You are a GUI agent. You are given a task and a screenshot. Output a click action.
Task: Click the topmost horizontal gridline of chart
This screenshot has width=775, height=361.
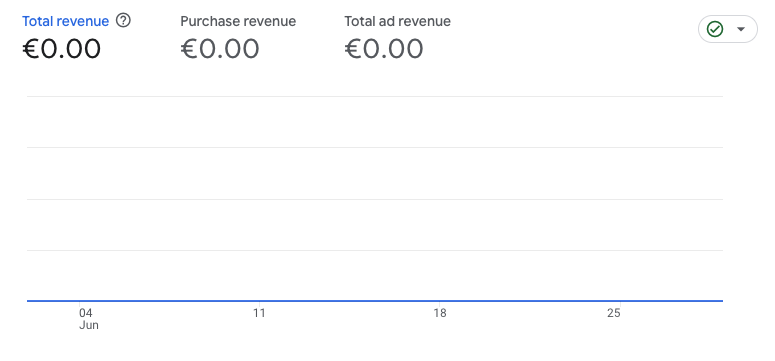coord(375,96)
